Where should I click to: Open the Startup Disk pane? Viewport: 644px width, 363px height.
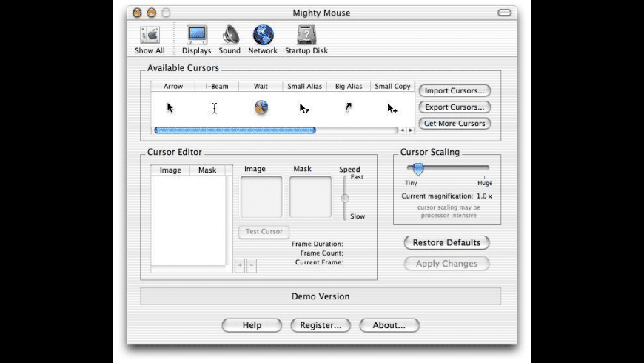(306, 40)
